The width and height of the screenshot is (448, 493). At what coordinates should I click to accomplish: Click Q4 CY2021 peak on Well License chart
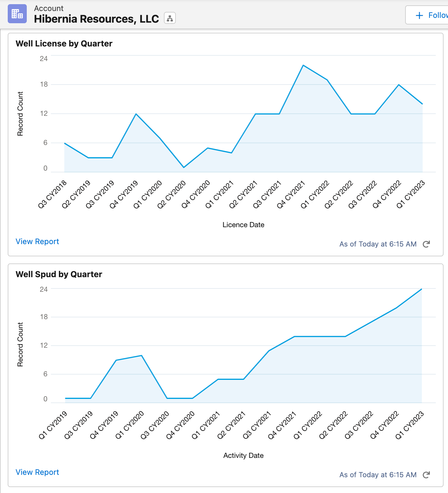(303, 65)
